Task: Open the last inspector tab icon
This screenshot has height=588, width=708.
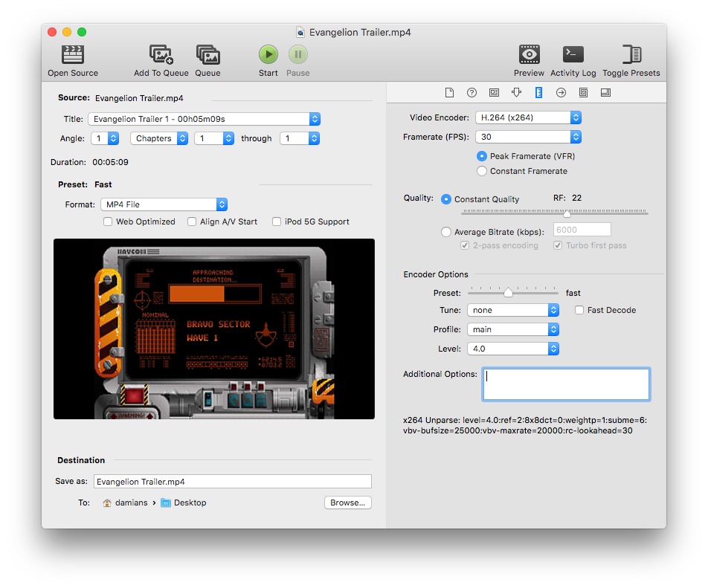Action: point(605,92)
